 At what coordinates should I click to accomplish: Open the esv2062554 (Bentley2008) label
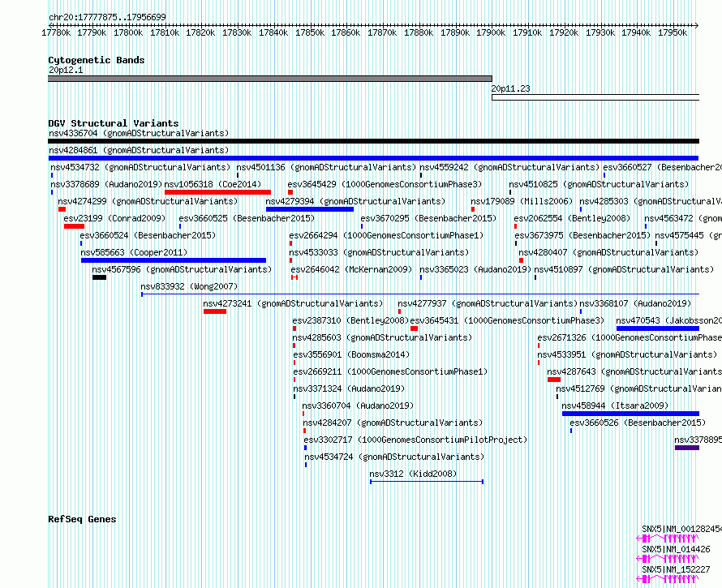(572, 218)
